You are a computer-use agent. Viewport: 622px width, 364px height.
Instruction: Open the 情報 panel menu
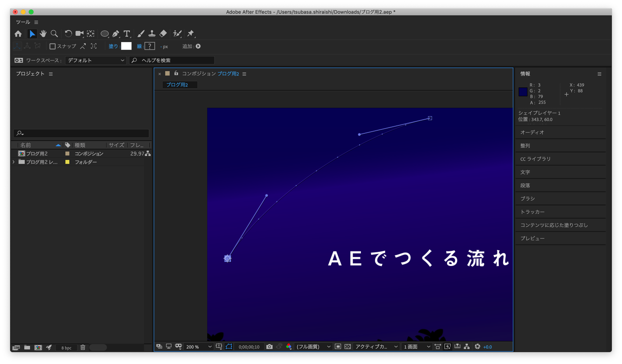[x=599, y=74]
